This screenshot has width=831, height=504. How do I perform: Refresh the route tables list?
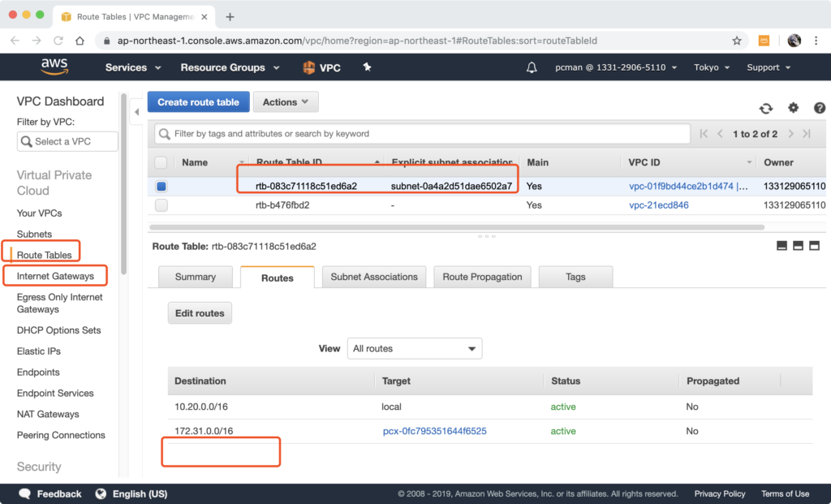766,108
